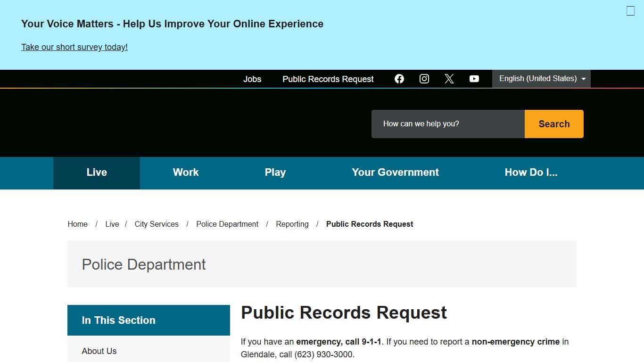
Task: Open the Public Records Request link
Action: pos(328,79)
